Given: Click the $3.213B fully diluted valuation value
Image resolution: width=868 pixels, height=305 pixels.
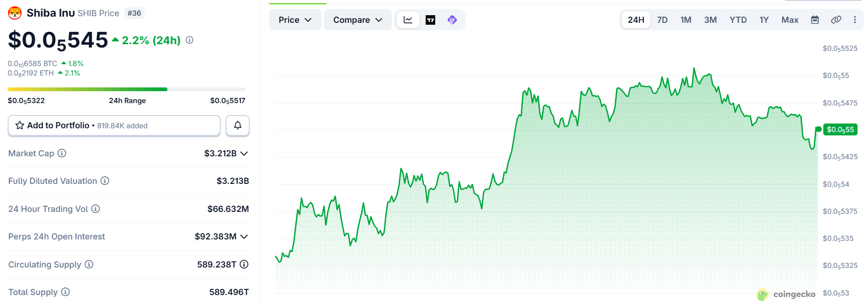Looking at the screenshot, I should (233, 181).
